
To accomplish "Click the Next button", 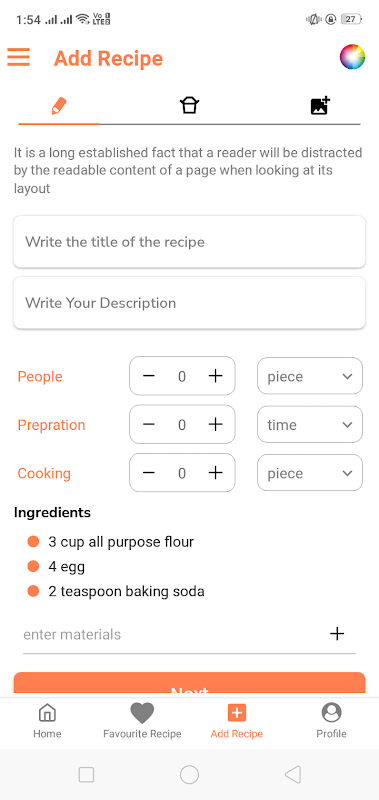I will point(189,685).
